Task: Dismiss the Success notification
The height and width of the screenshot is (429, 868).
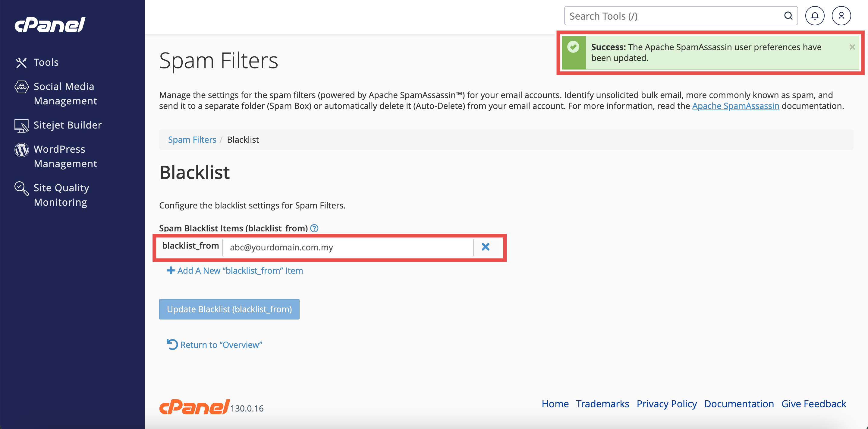Action: point(852,47)
